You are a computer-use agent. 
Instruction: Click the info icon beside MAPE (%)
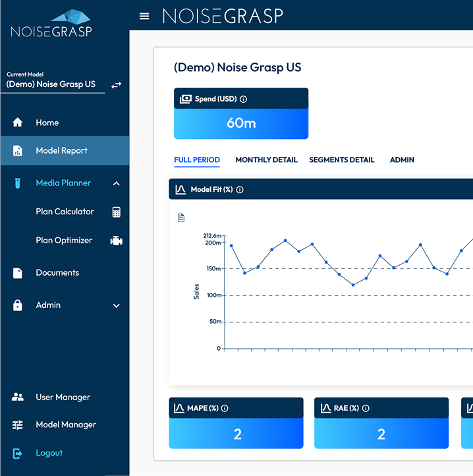point(225,409)
